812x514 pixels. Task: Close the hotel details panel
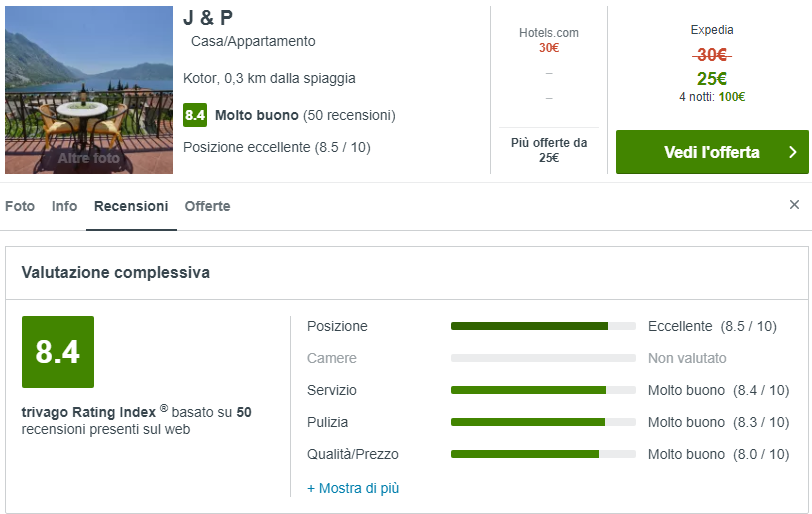(794, 205)
